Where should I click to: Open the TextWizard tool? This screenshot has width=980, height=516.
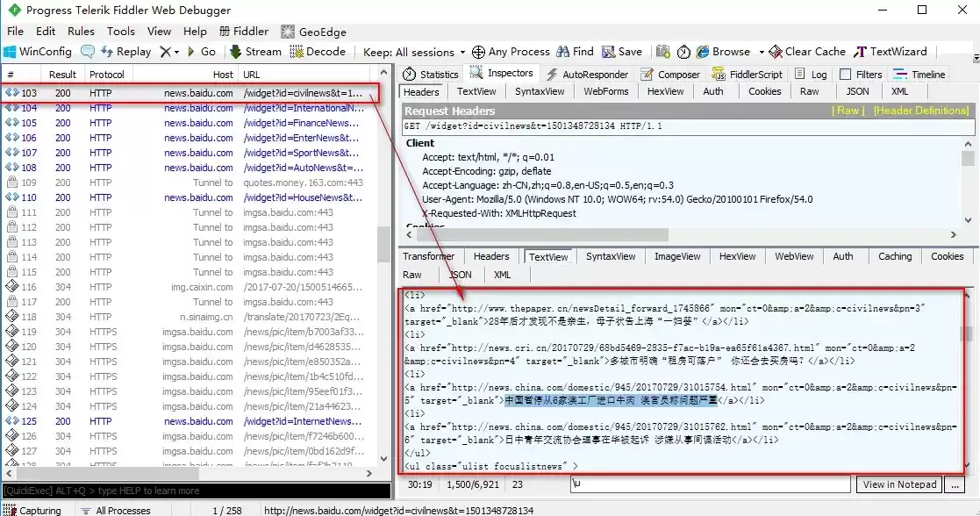891,52
